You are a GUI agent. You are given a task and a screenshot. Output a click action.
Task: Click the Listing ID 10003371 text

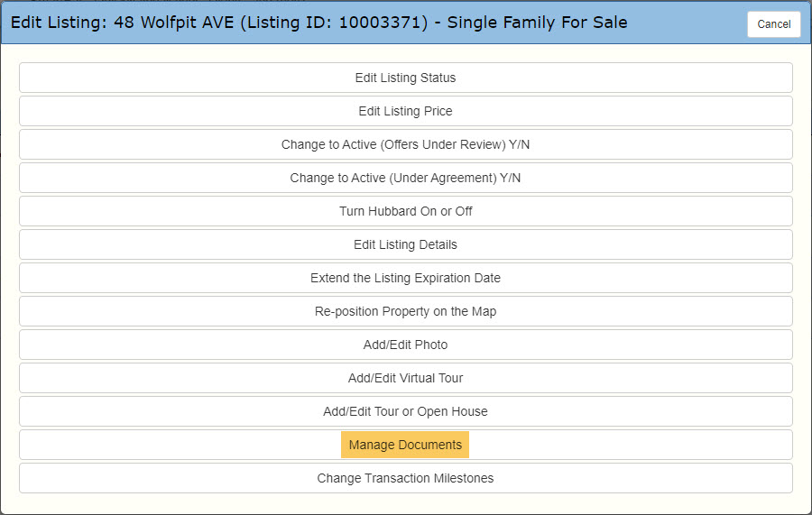(334, 23)
